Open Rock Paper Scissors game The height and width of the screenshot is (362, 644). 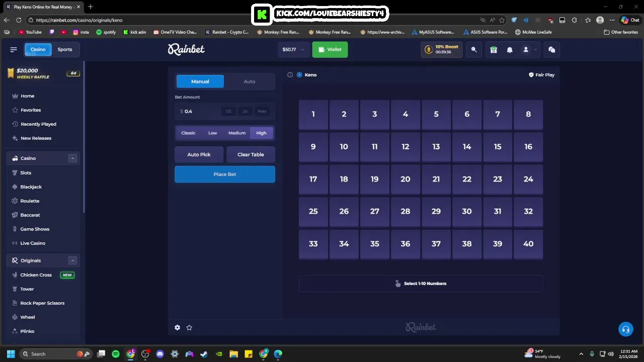43,303
